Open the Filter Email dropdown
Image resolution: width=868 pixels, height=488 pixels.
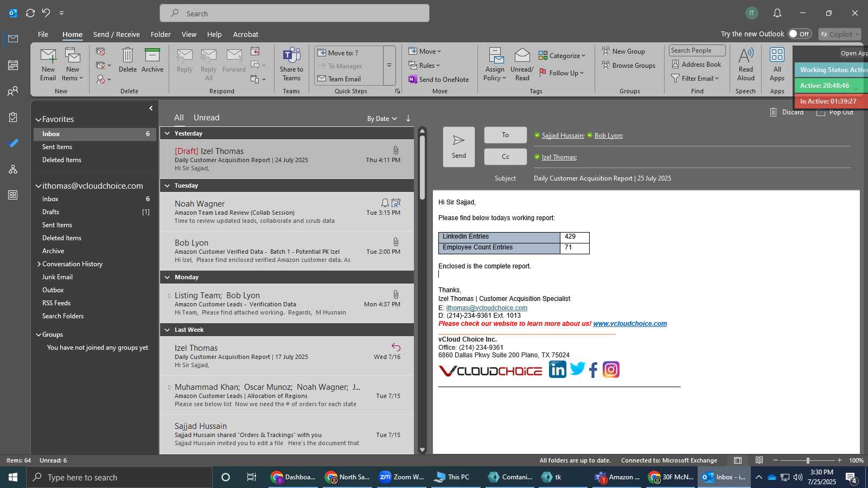pos(695,79)
